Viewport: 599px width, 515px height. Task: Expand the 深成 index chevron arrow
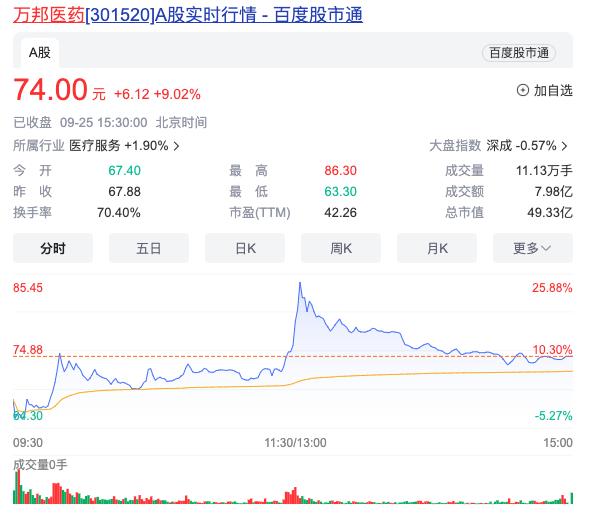click(565, 146)
